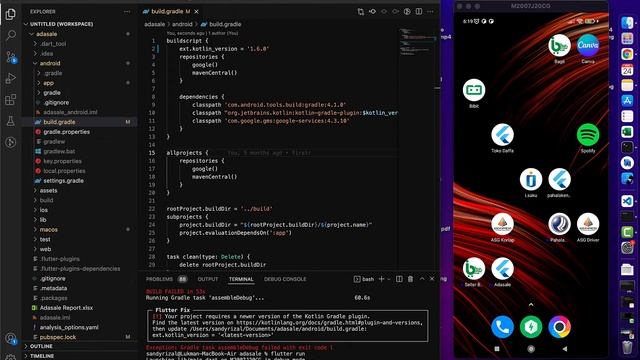640x360 pixels.
Task: Open Visual Studio Code from the dock
Action: point(627,201)
